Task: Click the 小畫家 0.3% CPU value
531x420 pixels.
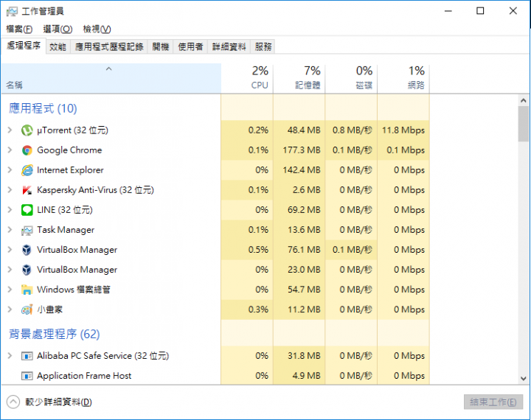Action: pyautogui.click(x=258, y=309)
